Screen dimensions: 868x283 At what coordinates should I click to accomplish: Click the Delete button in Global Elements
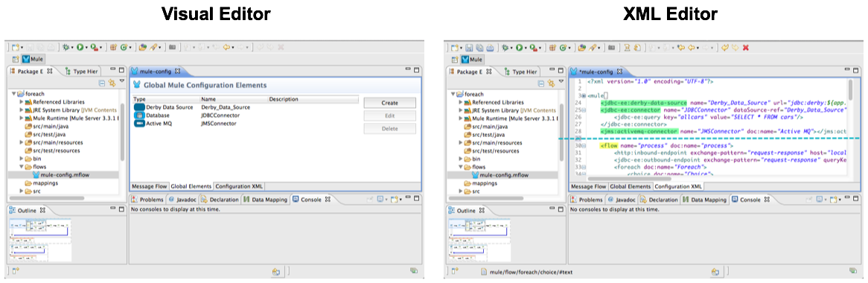pyautogui.click(x=390, y=129)
